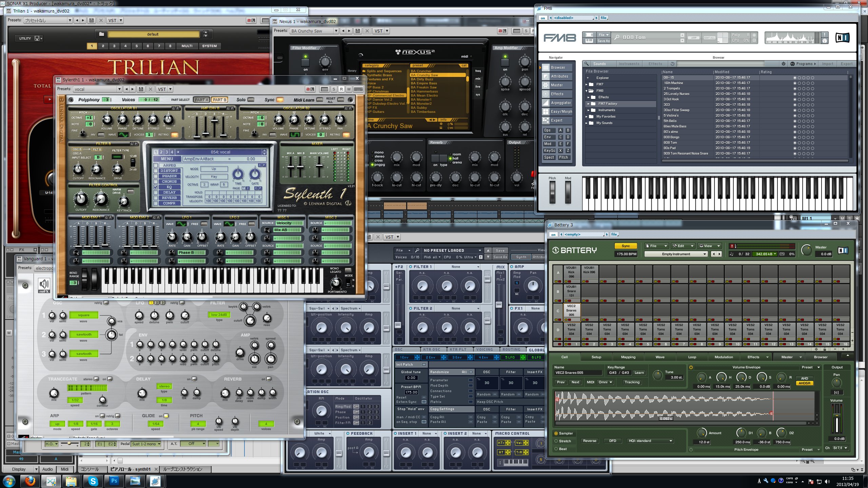Expand My Favorites folder in FM8
The image size is (868, 488).
(587, 117)
